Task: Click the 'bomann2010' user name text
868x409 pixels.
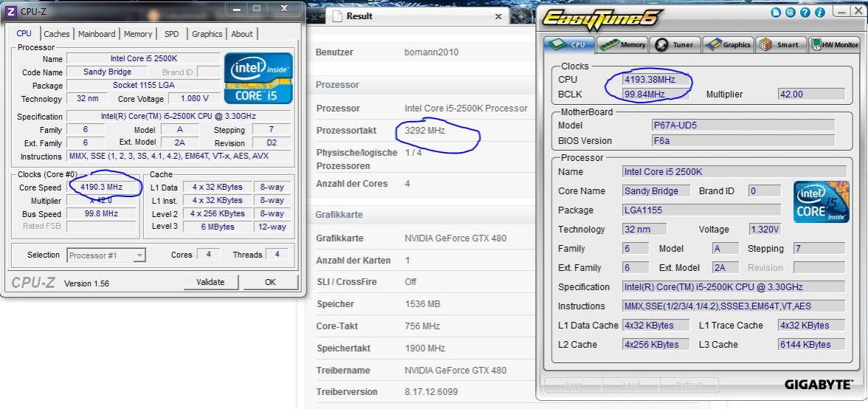Action: point(432,52)
